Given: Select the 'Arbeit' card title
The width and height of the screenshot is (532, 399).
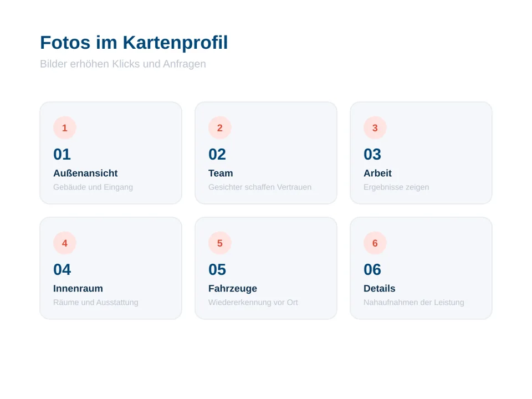Looking at the screenshot, I should point(377,173).
